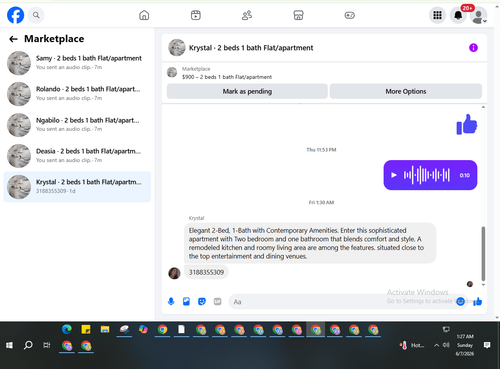
Task: Click the Mark as pending button
Action: (247, 91)
